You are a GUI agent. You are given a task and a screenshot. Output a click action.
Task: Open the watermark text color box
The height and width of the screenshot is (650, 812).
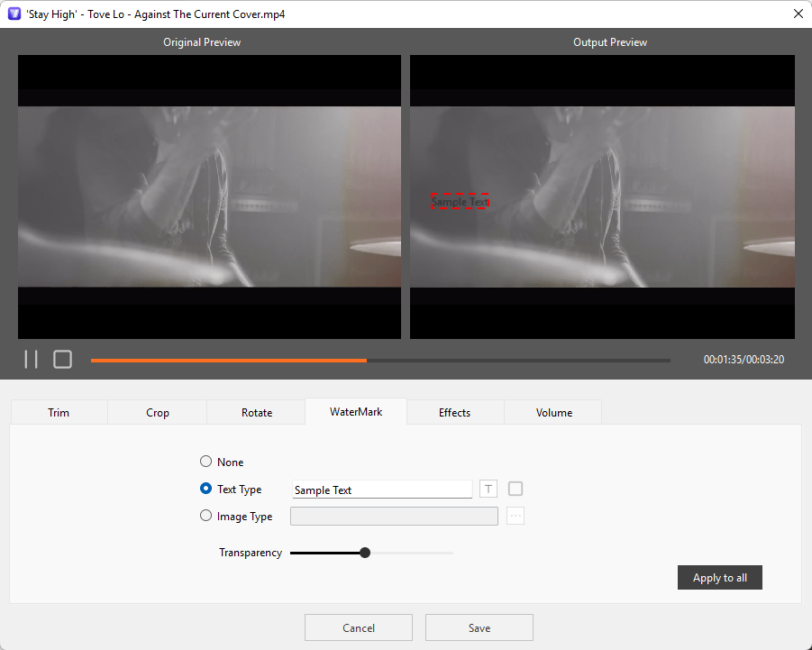[515, 489]
